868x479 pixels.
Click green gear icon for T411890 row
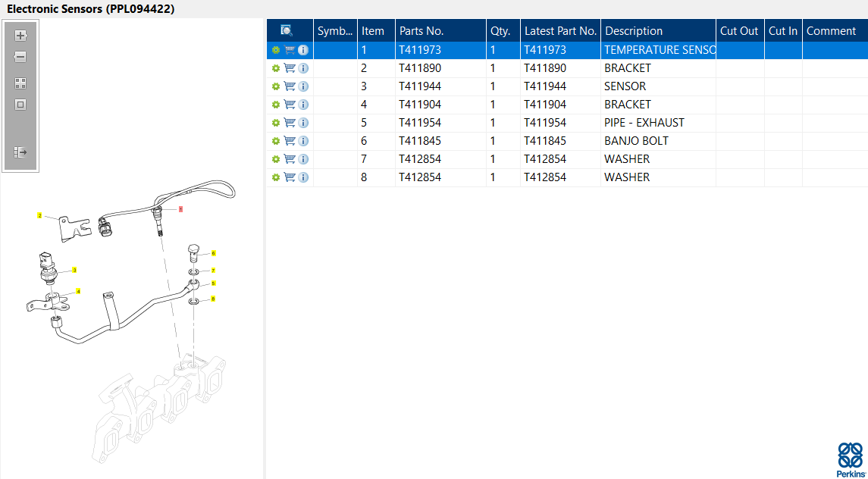point(276,69)
